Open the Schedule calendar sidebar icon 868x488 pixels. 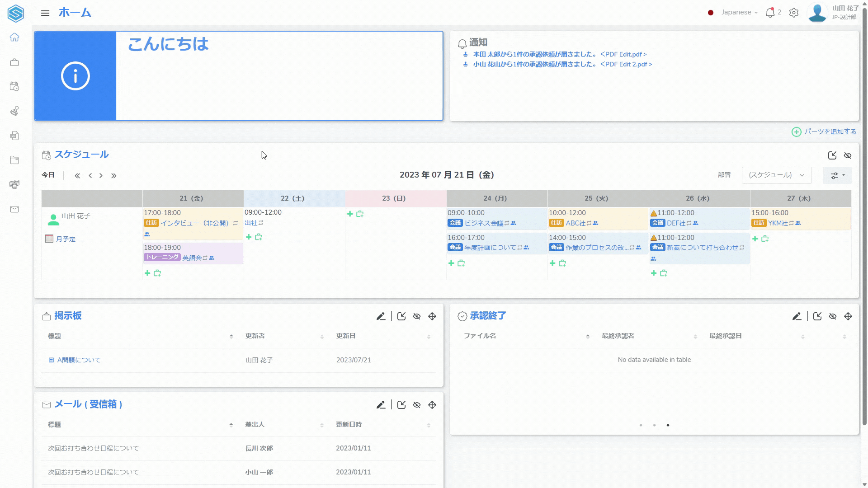pos(14,86)
